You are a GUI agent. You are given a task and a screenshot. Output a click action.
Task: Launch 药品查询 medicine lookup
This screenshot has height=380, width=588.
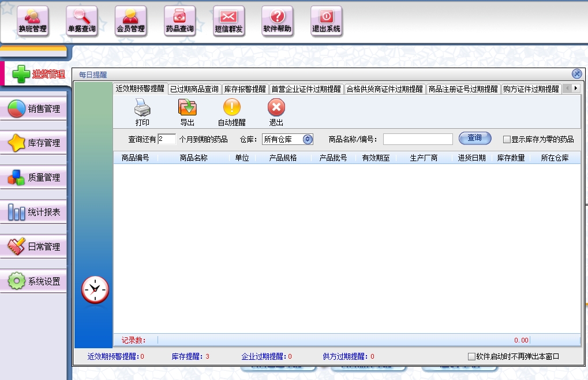click(x=179, y=20)
